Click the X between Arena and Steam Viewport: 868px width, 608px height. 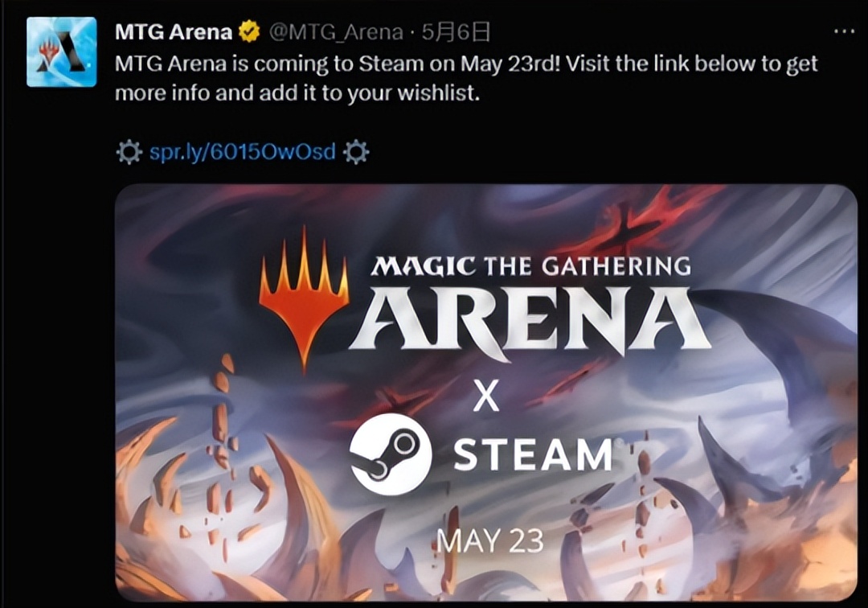click(486, 395)
